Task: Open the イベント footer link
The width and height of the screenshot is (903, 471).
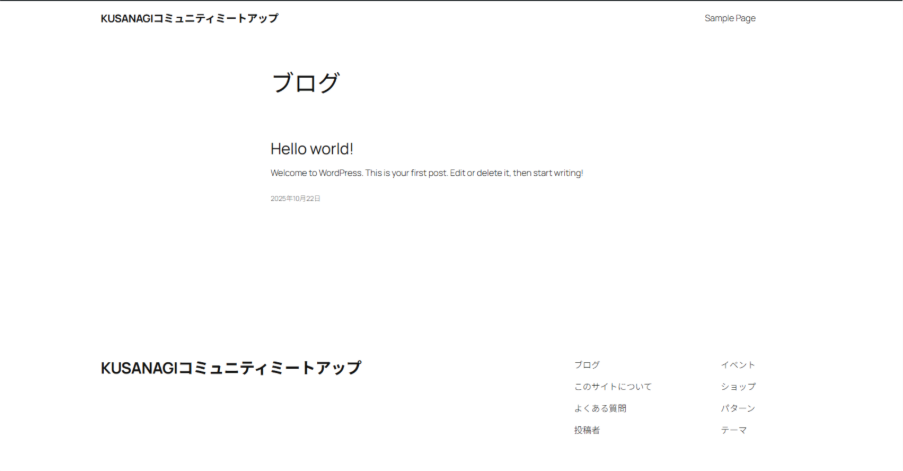Action: tap(738, 365)
